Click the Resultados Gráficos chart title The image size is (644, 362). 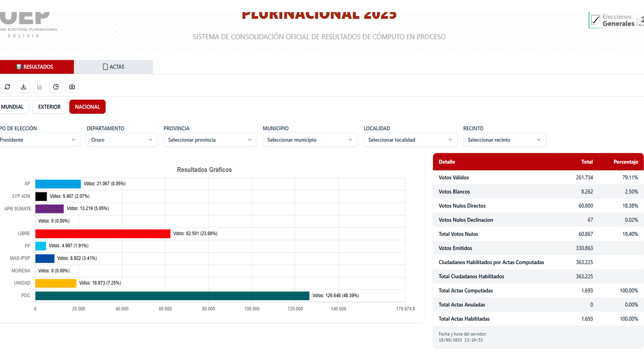(204, 170)
